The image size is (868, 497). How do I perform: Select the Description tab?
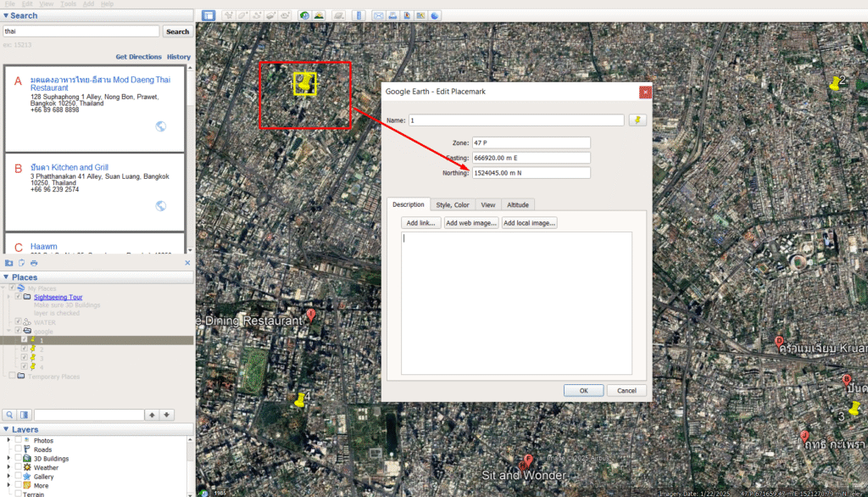coord(408,204)
